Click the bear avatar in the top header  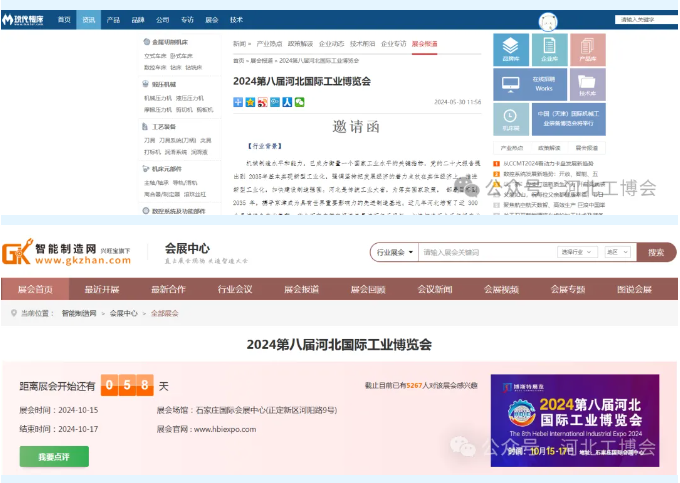pyautogui.click(x=548, y=21)
